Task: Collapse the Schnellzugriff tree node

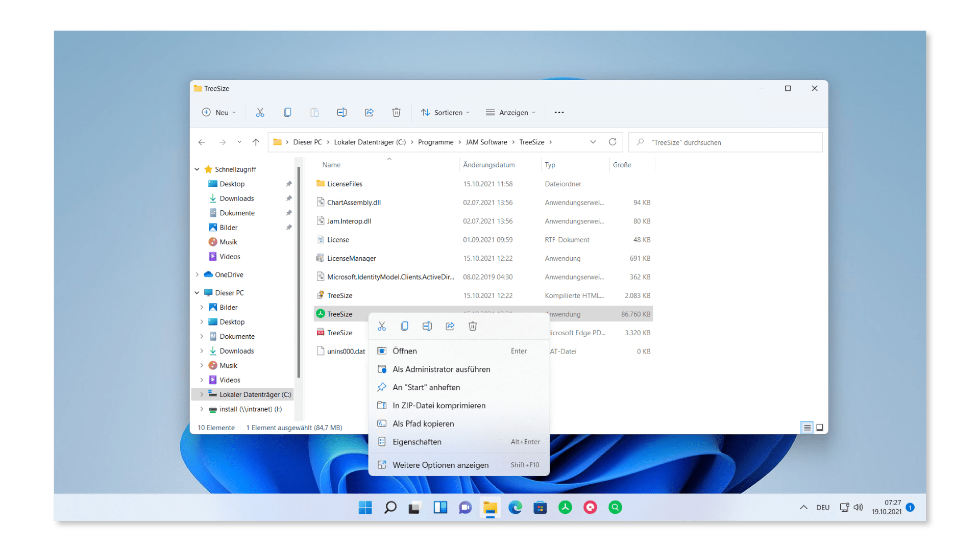Action: (x=197, y=169)
